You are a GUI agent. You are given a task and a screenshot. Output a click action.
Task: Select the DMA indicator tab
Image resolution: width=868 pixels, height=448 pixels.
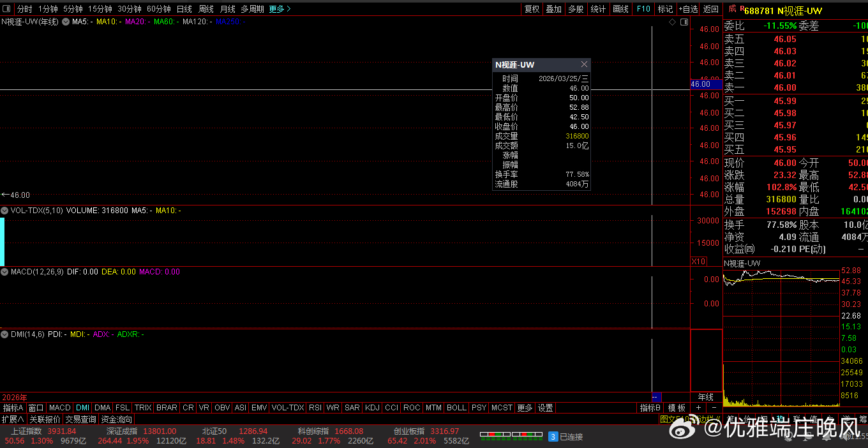(x=103, y=408)
